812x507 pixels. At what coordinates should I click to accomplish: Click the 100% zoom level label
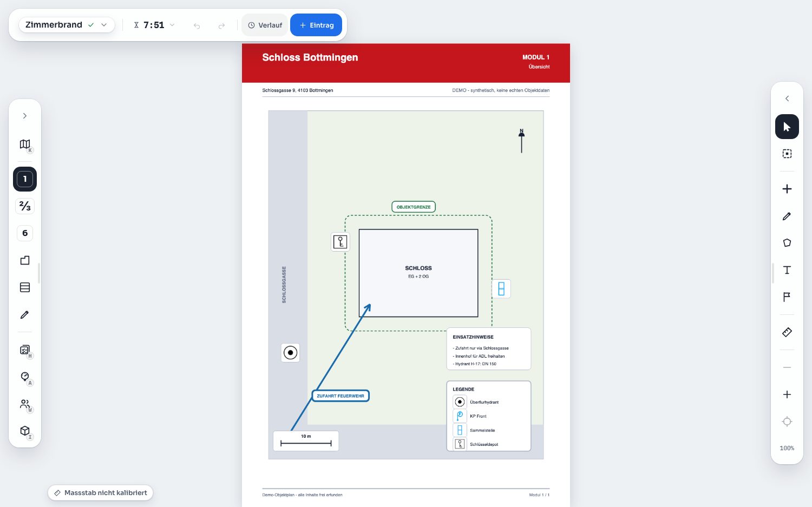pos(787,448)
